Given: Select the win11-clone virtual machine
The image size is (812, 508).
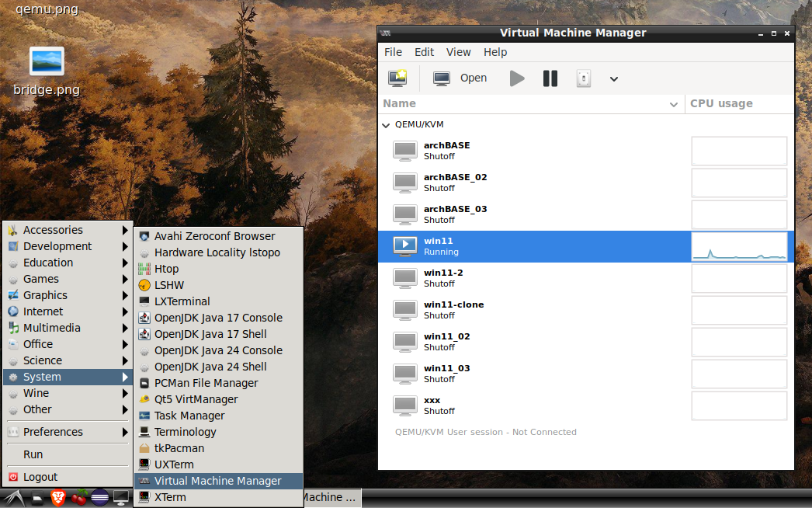Looking at the screenshot, I should coord(453,310).
